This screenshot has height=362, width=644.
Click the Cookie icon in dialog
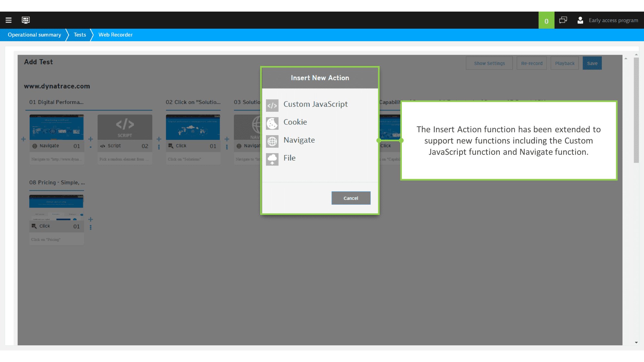tap(272, 123)
